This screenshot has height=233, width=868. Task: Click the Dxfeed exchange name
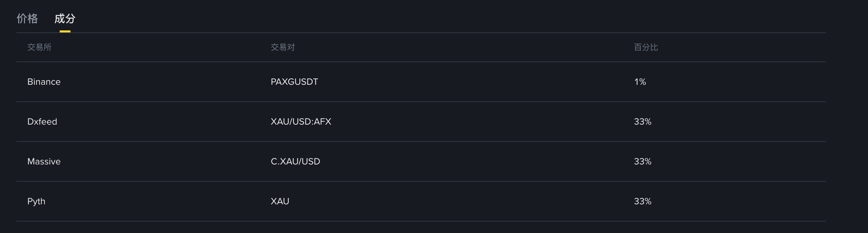point(42,122)
